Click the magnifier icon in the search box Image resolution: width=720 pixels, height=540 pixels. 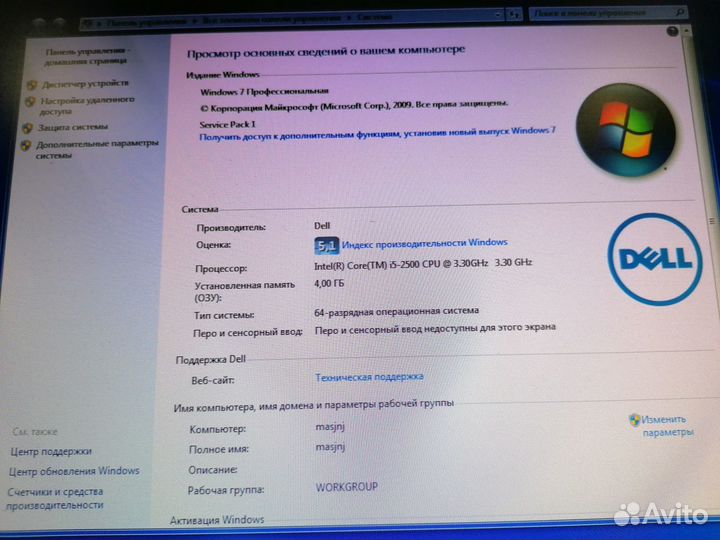tap(680, 13)
